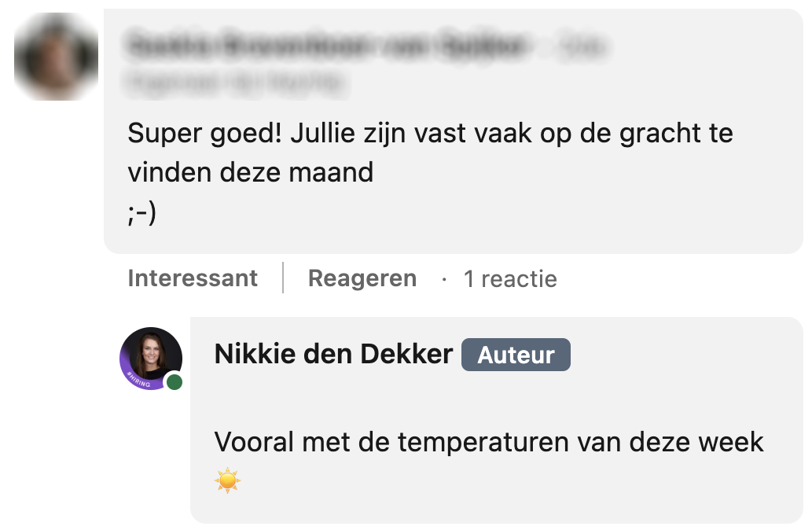Click the blurred commenter's profile picture
This screenshot has width=812, height=530.
coord(56,56)
